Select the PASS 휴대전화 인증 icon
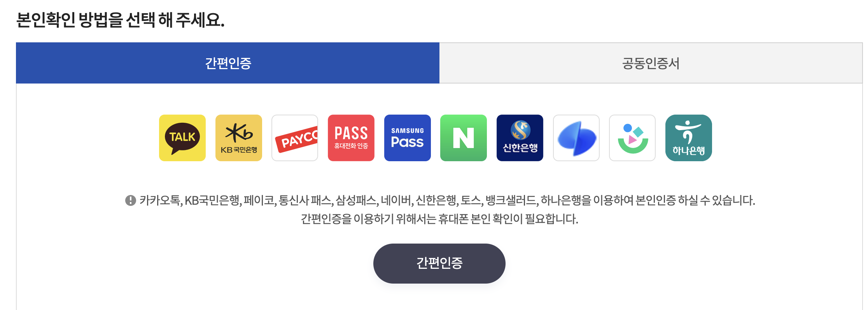 point(351,138)
